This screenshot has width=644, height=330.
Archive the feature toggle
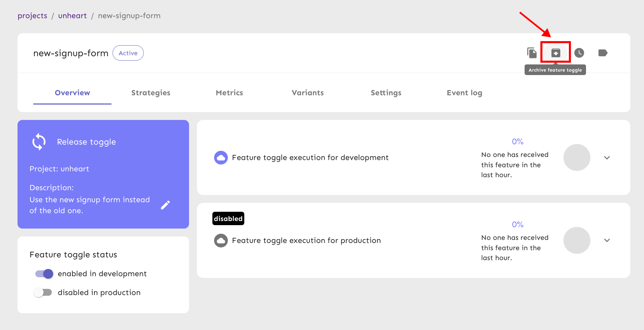pyautogui.click(x=555, y=53)
